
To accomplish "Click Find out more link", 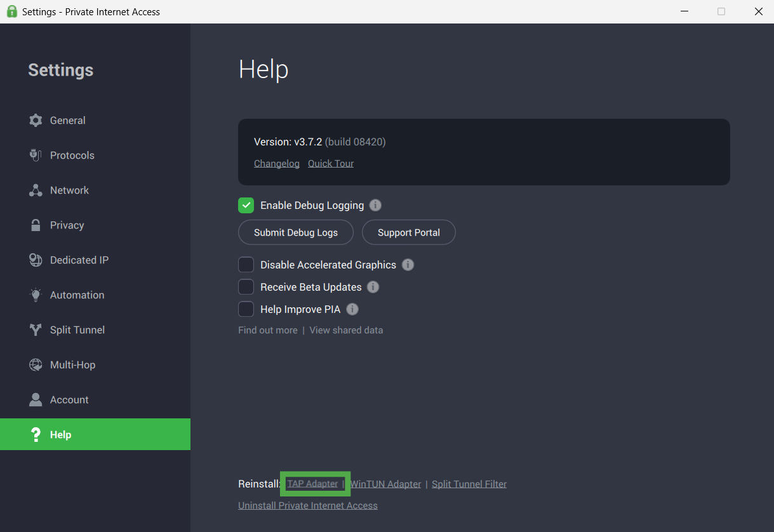I will (x=268, y=330).
